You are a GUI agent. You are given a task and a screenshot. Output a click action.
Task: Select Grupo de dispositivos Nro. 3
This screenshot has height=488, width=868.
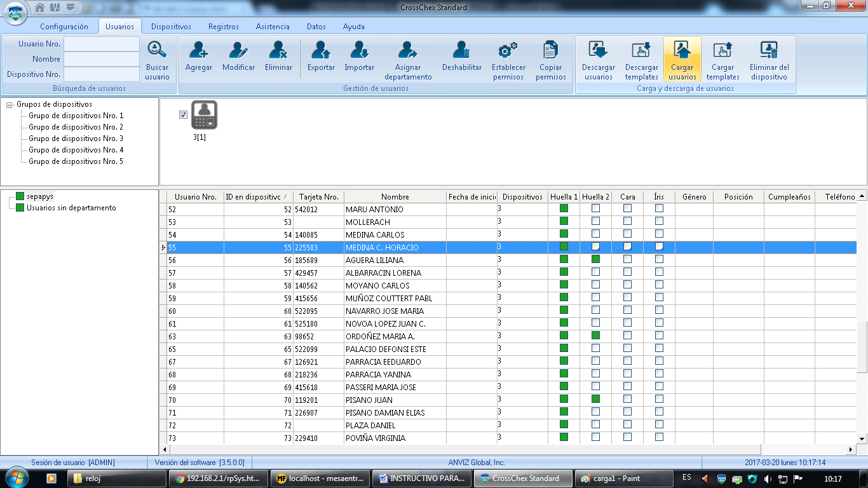pos(76,139)
